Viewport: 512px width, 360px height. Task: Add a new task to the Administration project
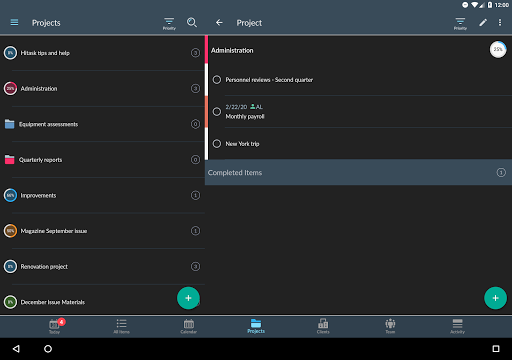pyautogui.click(x=495, y=298)
